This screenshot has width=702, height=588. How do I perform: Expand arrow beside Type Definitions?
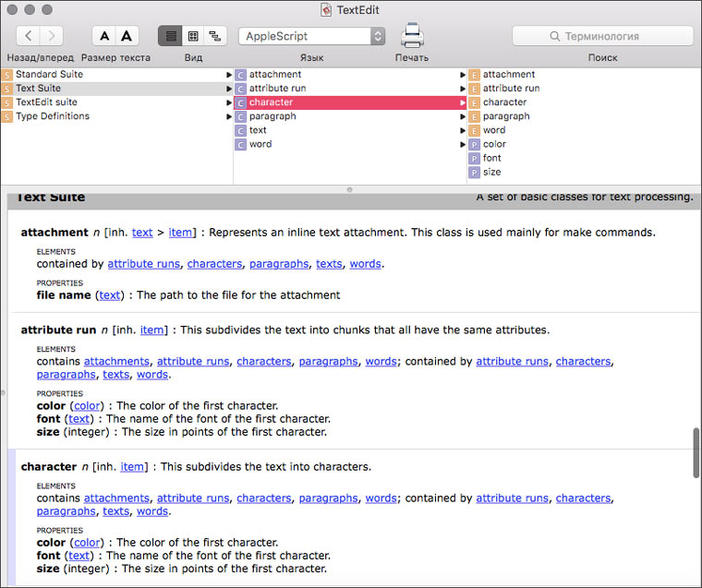coord(229,116)
